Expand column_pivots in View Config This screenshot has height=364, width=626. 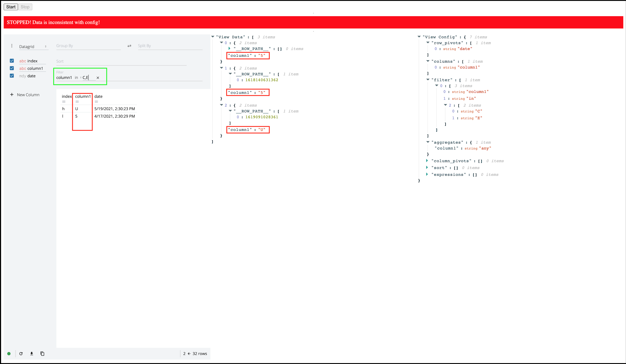click(x=427, y=160)
